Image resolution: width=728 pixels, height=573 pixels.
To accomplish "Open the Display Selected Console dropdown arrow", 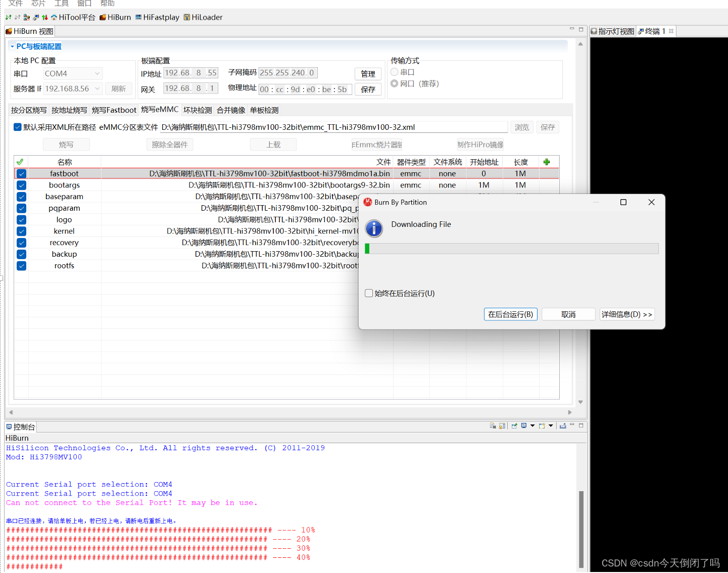I will pos(532,426).
